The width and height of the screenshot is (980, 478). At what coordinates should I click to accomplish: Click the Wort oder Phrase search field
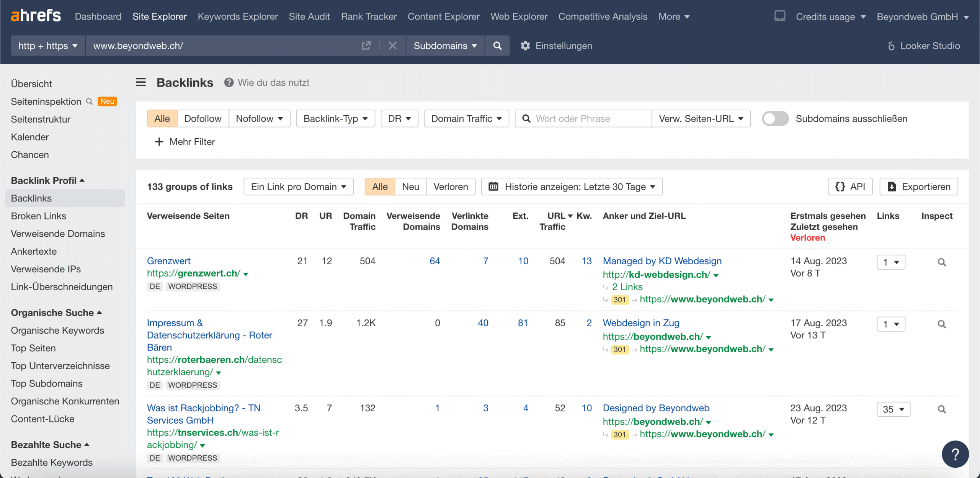(x=583, y=119)
